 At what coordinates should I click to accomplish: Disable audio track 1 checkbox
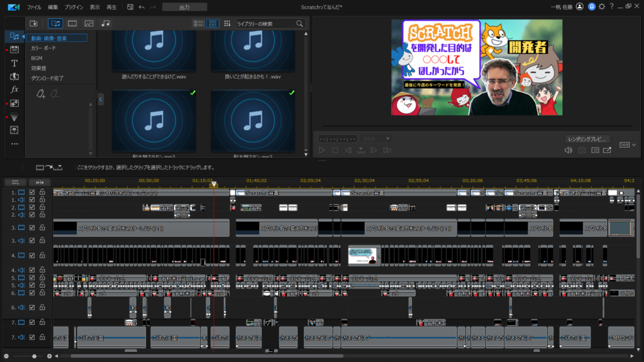pyautogui.click(x=32, y=199)
